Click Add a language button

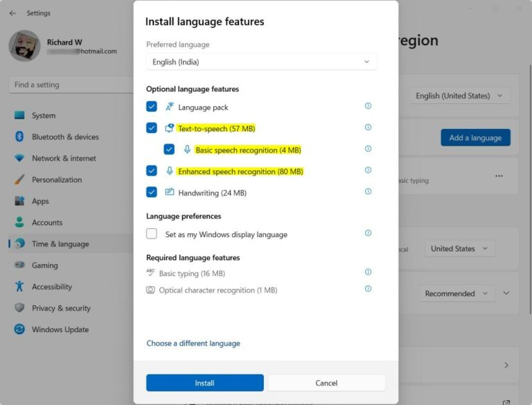pos(475,137)
